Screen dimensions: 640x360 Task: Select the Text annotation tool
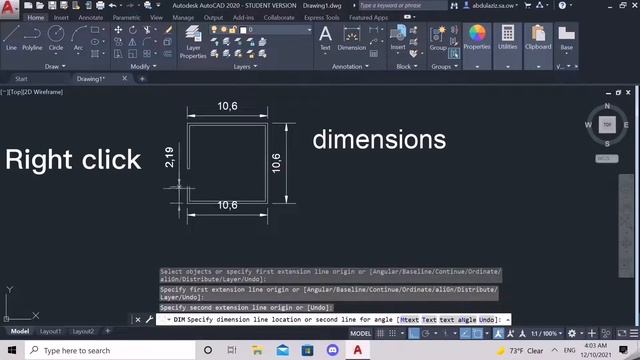(325, 38)
